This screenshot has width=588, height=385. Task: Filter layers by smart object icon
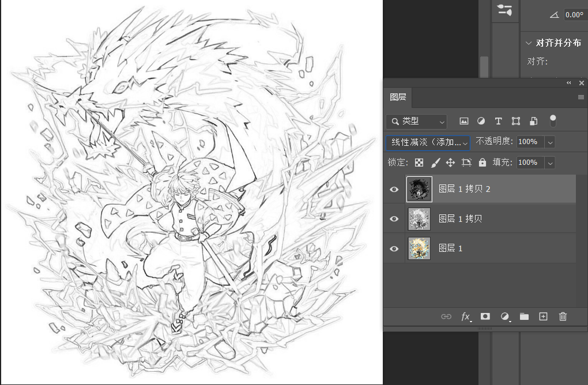[x=533, y=121]
